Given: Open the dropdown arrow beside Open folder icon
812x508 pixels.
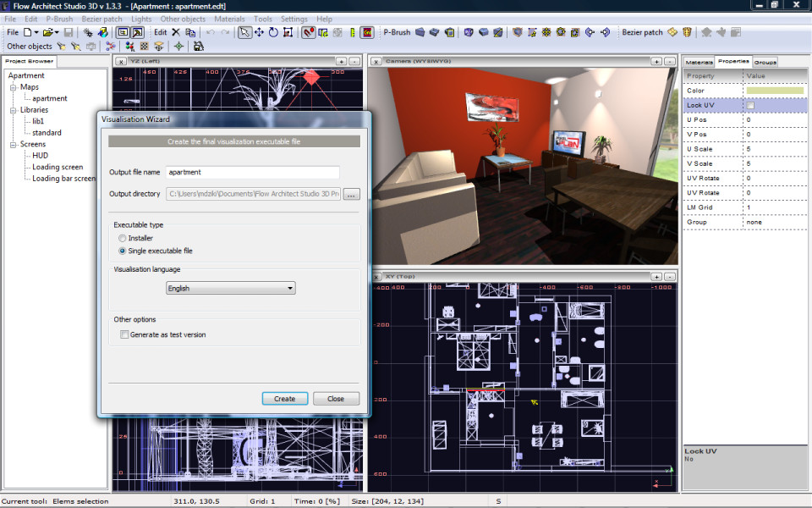Looking at the screenshot, I should (x=57, y=32).
